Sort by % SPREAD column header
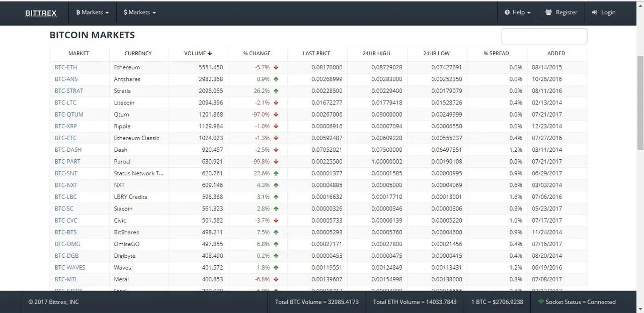The image size is (644, 313). (x=497, y=53)
